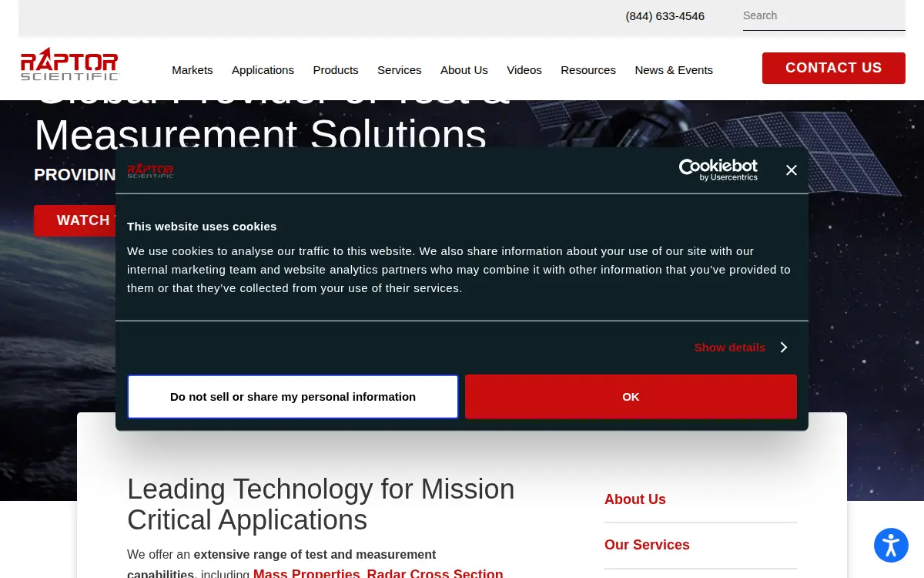The height and width of the screenshot is (578, 924).
Task: Open the Applications menu
Action: coord(263,70)
